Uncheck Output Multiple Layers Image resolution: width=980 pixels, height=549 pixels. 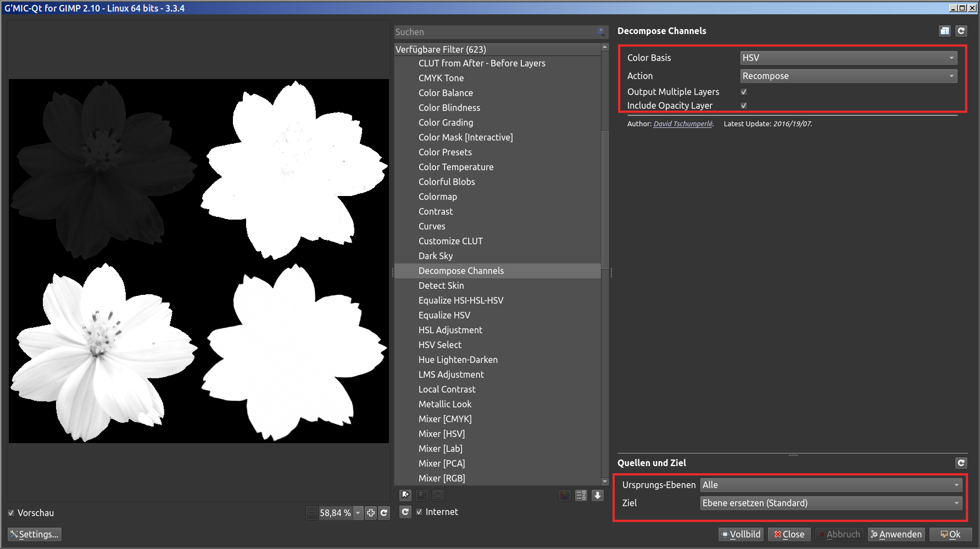point(744,92)
